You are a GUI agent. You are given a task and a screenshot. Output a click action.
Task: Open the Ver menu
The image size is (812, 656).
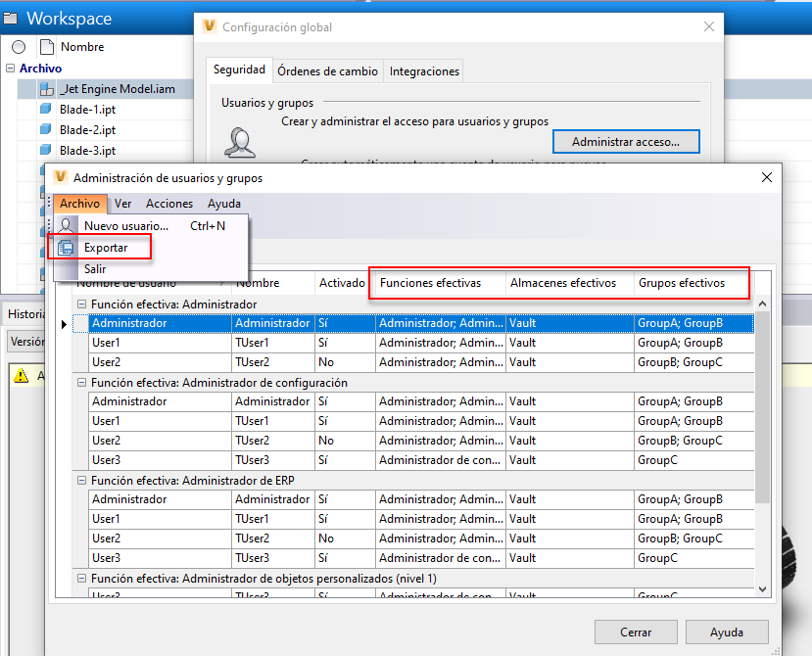click(122, 204)
